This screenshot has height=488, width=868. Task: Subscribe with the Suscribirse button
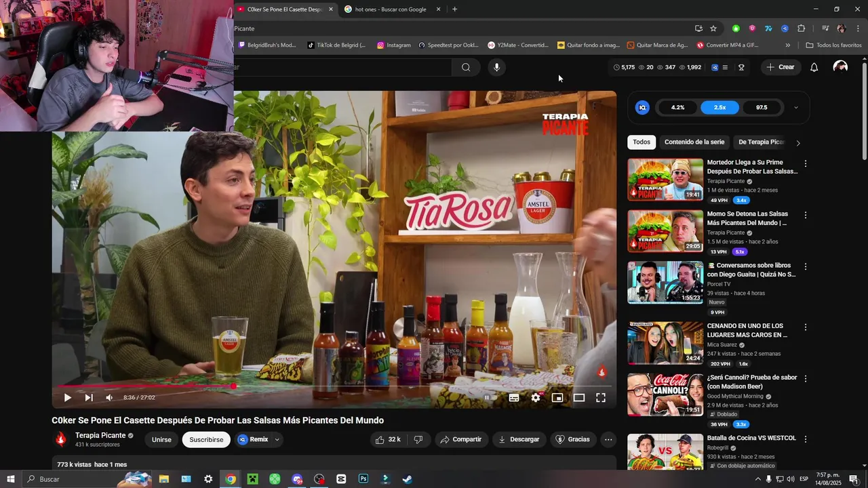[206, 439]
